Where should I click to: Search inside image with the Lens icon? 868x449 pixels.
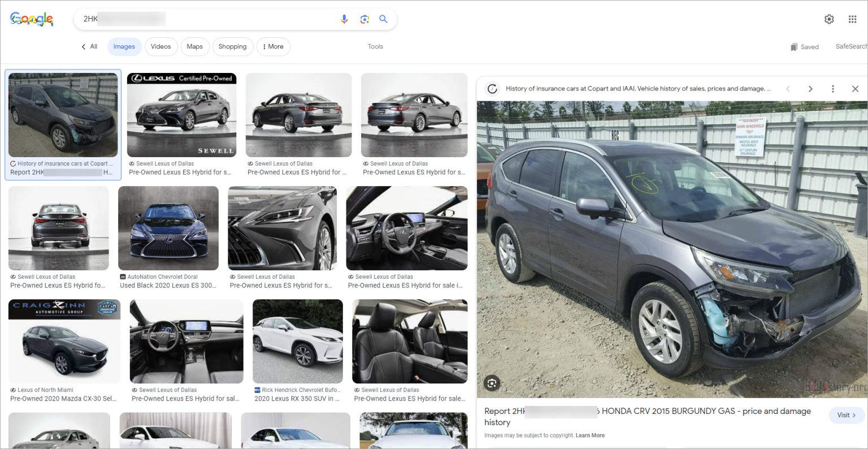click(x=492, y=383)
